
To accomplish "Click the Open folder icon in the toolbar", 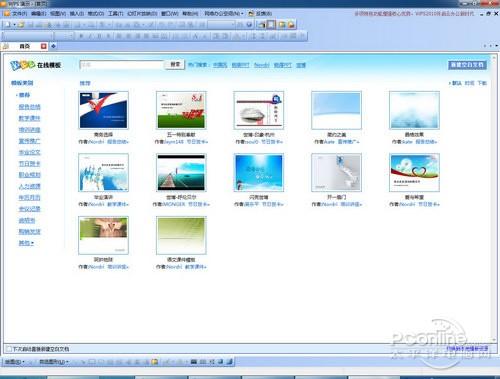I will [21, 25].
